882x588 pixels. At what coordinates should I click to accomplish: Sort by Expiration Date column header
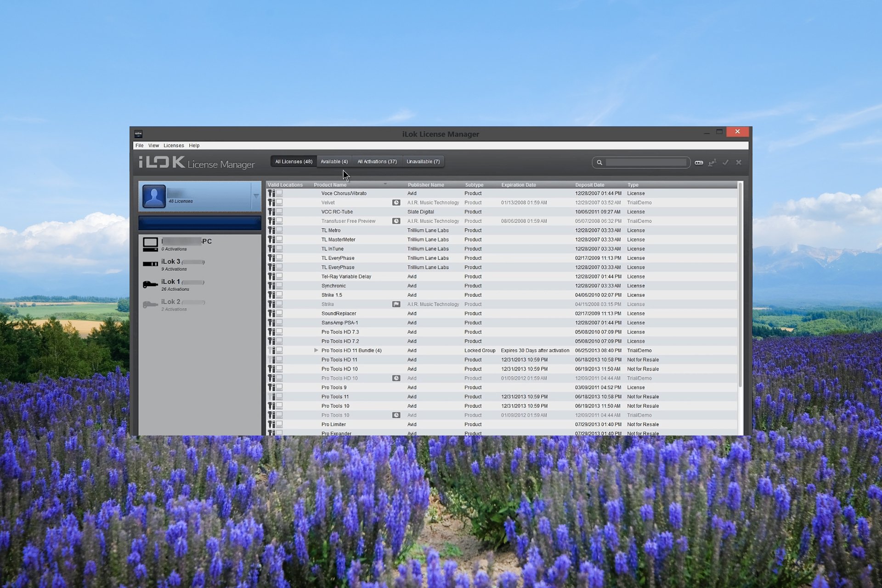tap(519, 185)
